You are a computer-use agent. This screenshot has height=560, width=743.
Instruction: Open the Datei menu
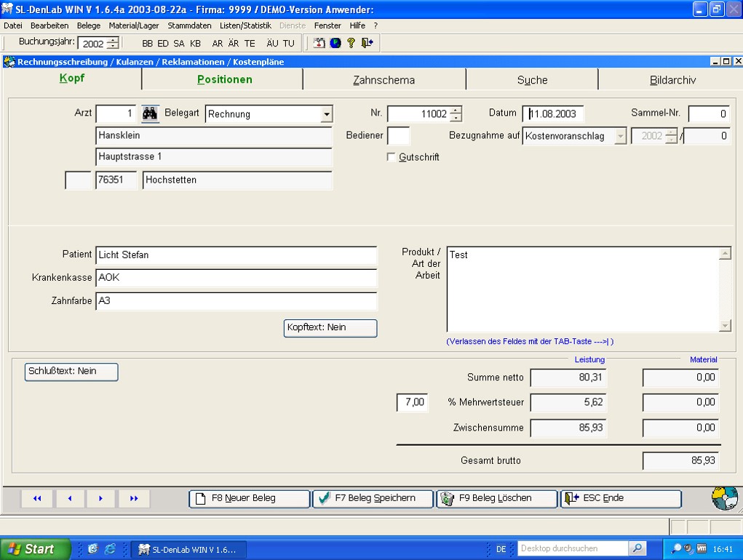pyautogui.click(x=13, y=25)
